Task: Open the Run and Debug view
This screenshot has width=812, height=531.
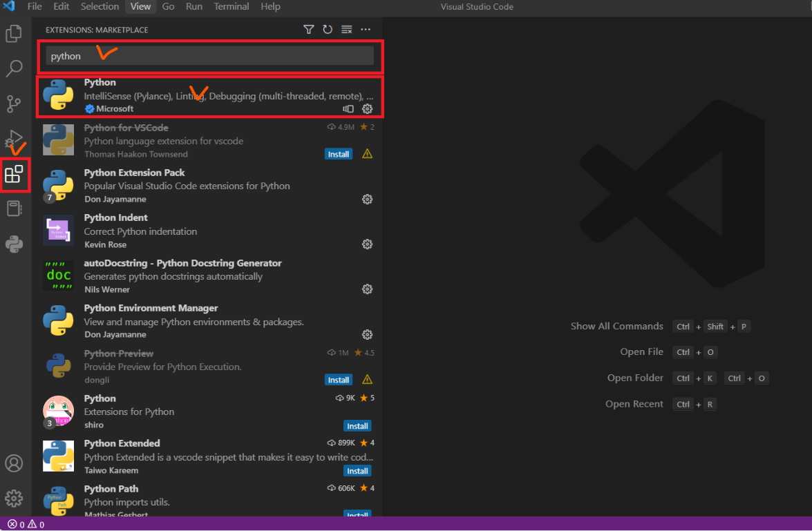Action: click(x=14, y=139)
